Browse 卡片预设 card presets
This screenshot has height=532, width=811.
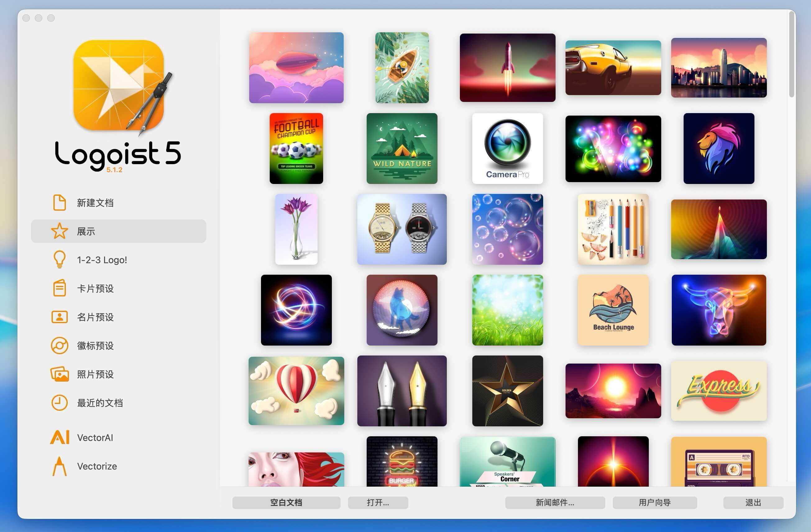95,288
